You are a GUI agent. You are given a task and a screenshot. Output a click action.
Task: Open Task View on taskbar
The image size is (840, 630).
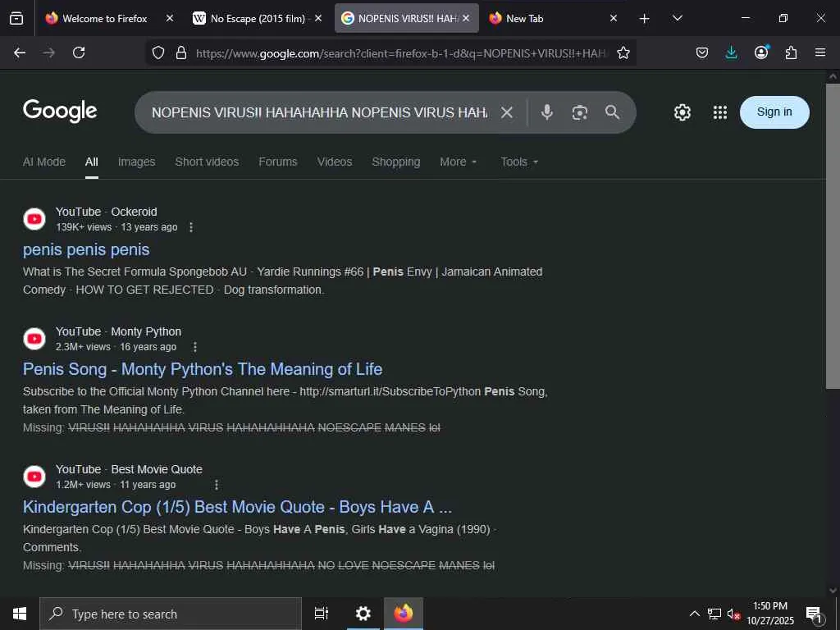[x=322, y=614]
